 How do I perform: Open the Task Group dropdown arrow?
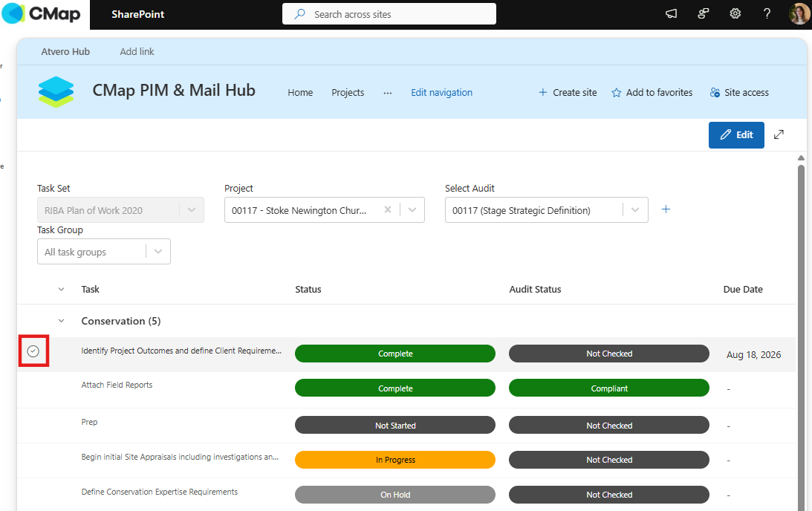tap(158, 251)
